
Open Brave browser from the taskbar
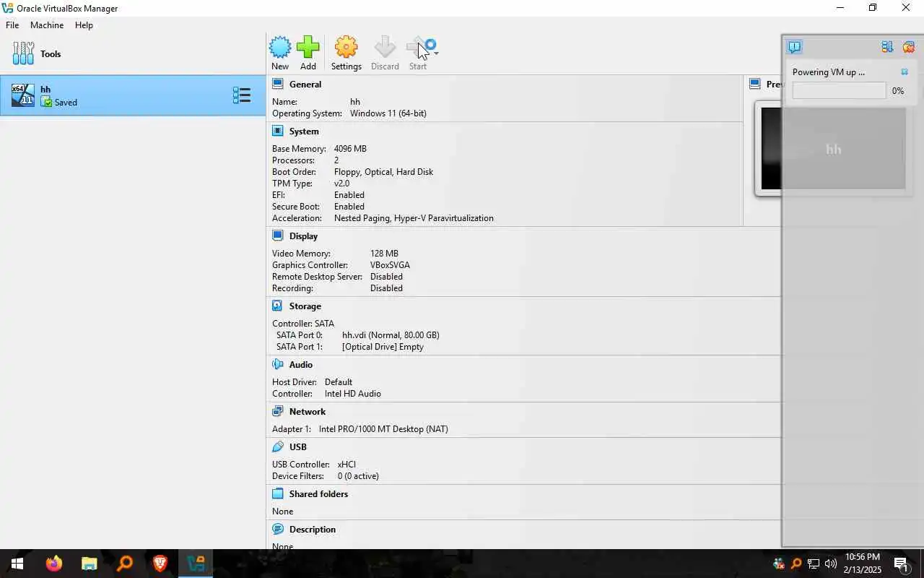pyautogui.click(x=160, y=564)
